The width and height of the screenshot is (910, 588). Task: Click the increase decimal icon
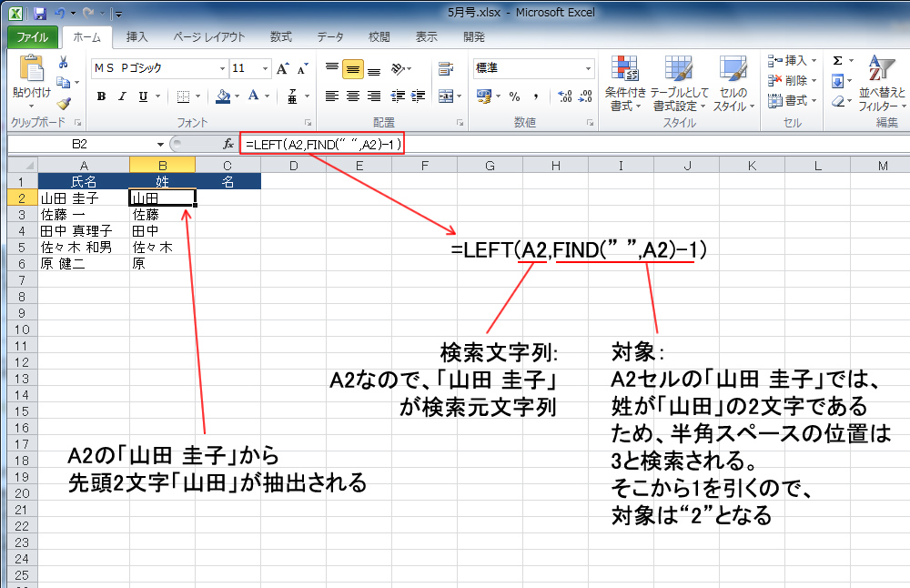coord(565,96)
